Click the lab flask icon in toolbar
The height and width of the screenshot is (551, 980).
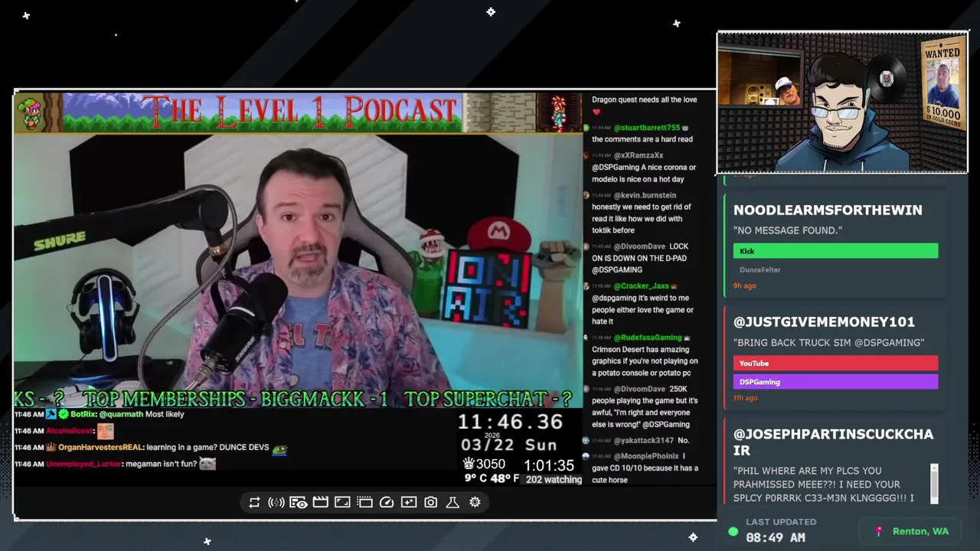pos(452,502)
